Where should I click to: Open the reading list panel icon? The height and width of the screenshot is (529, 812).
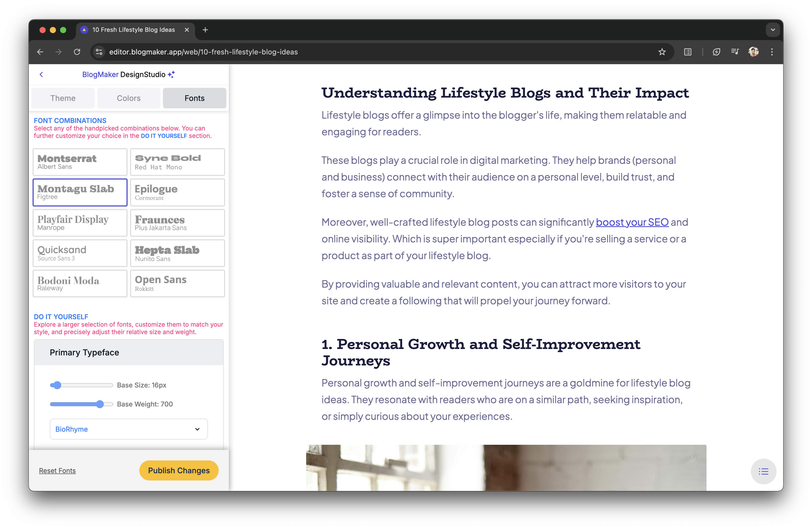(x=688, y=52)
